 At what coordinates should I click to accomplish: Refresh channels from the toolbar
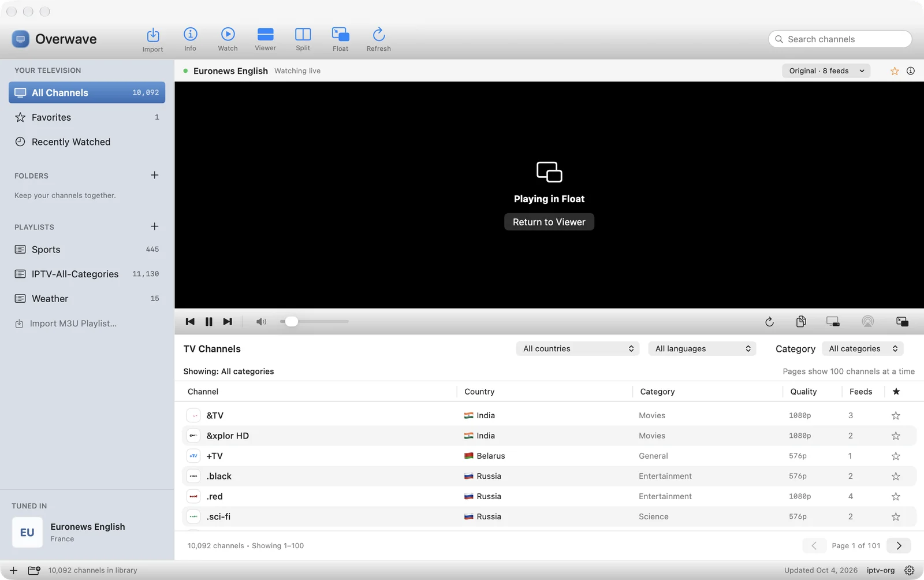point(378,39)
